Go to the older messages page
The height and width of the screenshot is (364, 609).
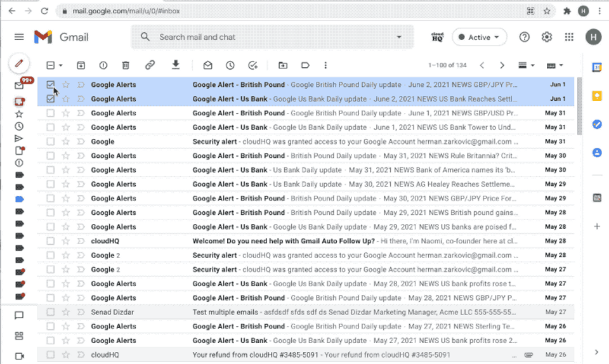point(502,65)
